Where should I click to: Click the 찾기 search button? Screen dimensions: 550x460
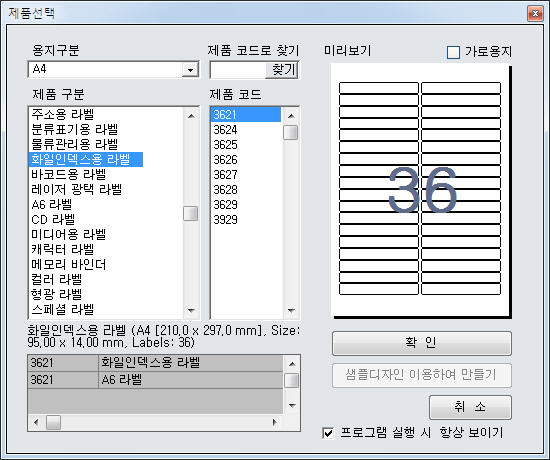(282, 70)
